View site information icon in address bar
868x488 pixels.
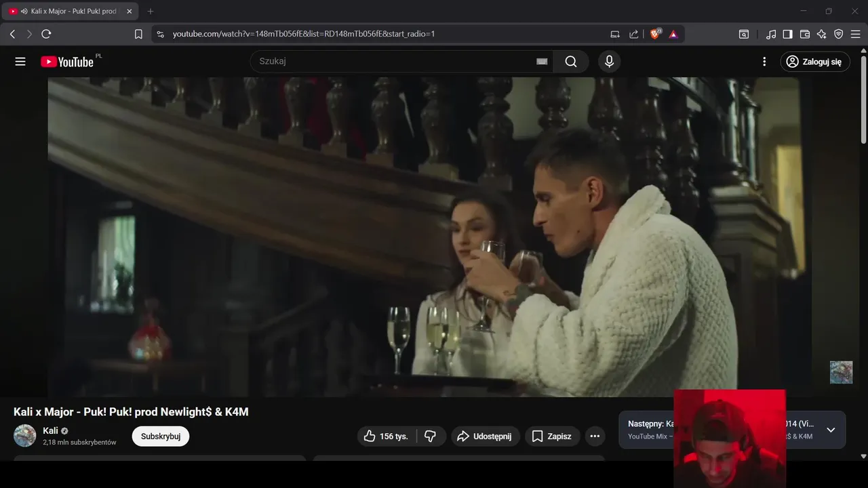click(160, 34)
